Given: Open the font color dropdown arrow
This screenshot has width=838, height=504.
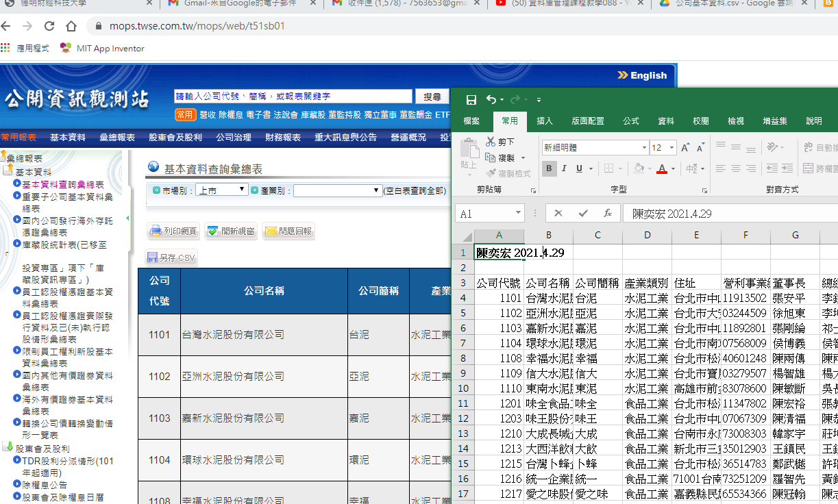Looking at the screenshot, I should (673, 168).
